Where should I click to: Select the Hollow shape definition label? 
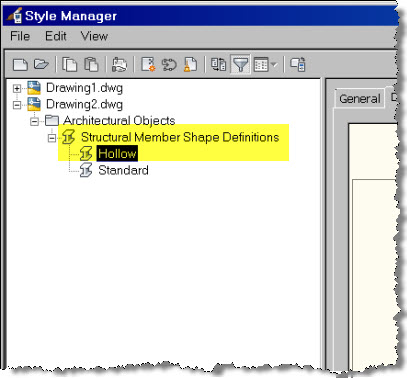pyautogui.click(x=117, y=153)
